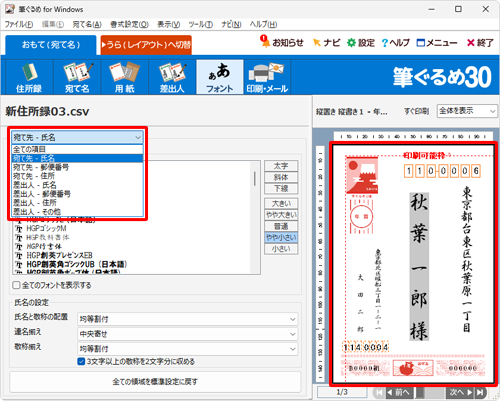Open the 住所録 address book tool

click(29, 77)
